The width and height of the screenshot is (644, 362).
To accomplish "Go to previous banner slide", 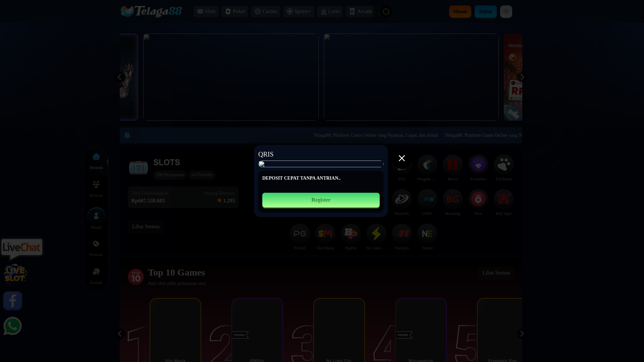I will click(x=119, y=77).
